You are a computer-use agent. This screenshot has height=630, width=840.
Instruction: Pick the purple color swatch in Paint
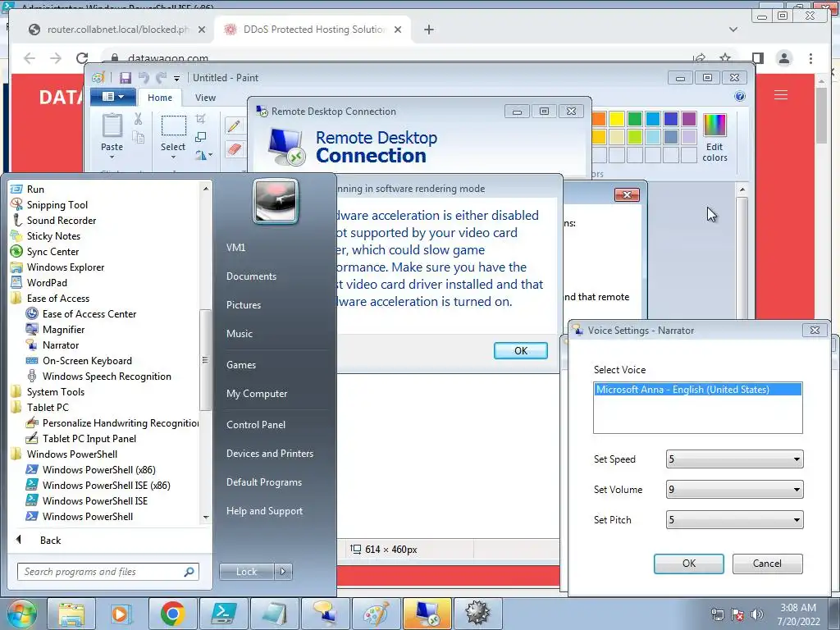pyautogui.click(x=689, y=119)
